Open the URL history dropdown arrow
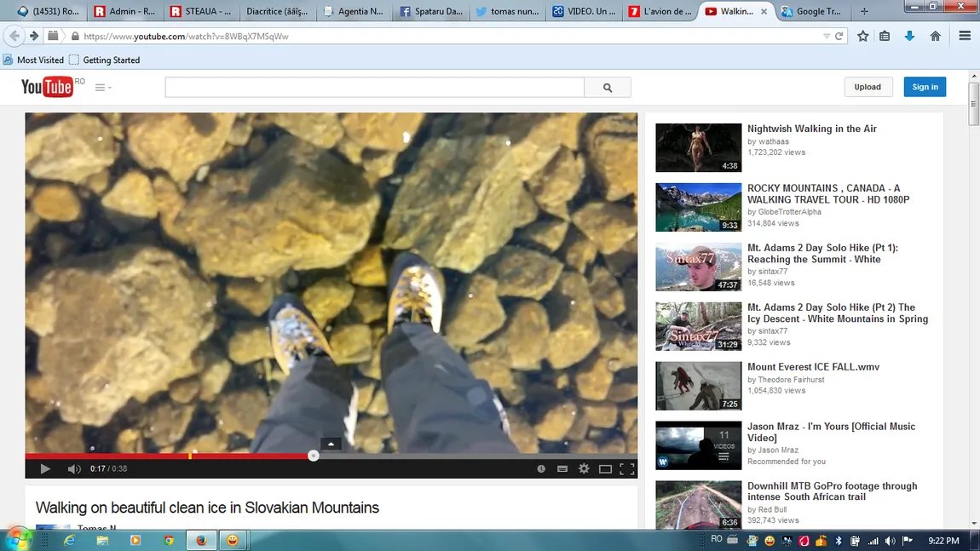This screenshot has width=980, height=551. tap(827, 37)
